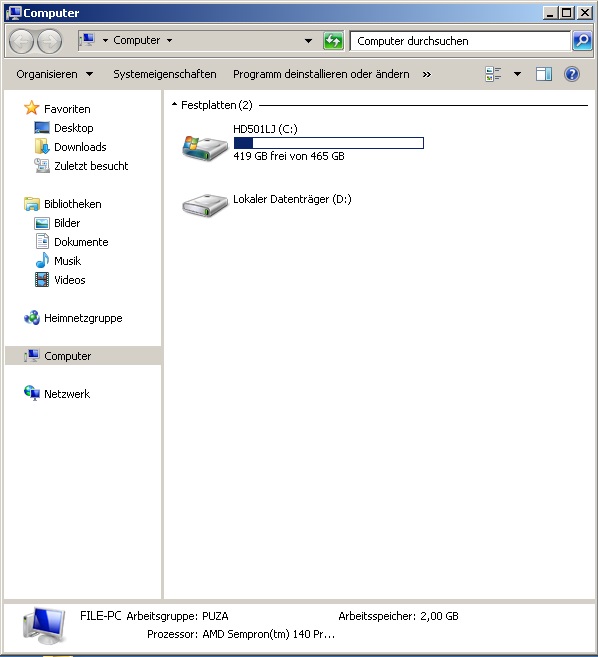
Task: Minimize the Computer window
Action: 550,13
